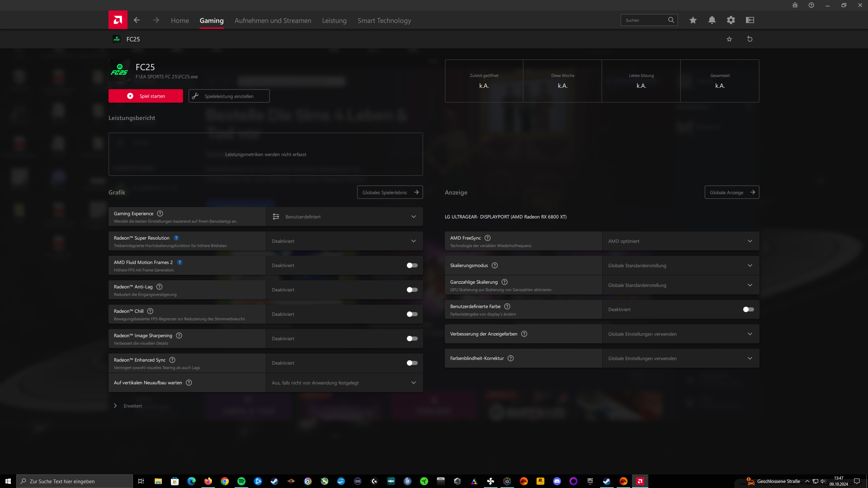Reset the FC25 profile settings
This screenshot has width=868, height=488.
coord(750,39)
